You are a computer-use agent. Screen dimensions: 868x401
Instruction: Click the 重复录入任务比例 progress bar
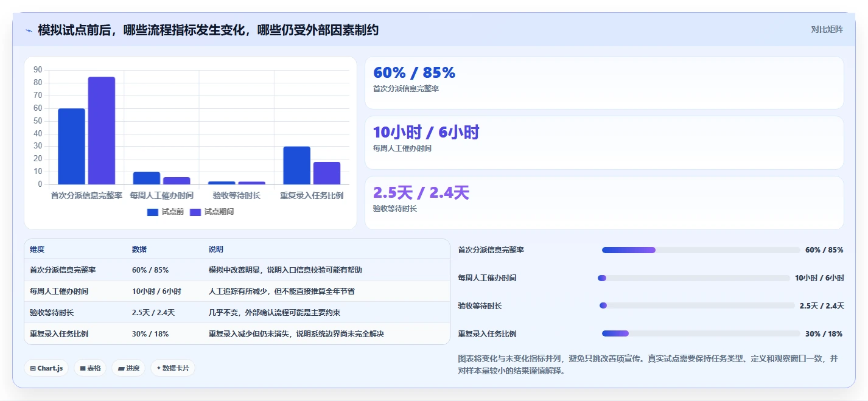tap(701, 333)
